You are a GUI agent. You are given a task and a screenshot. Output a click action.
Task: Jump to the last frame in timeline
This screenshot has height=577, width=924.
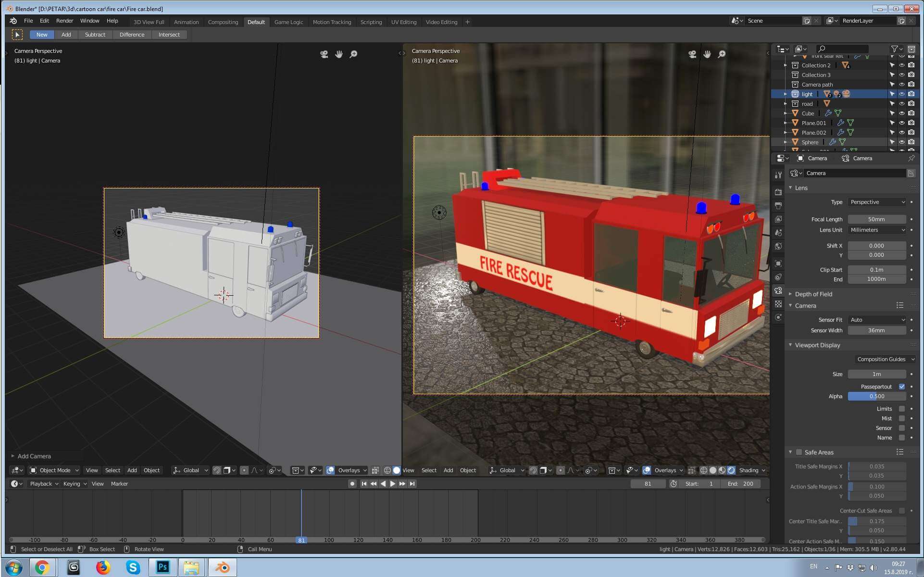(412, 484)
